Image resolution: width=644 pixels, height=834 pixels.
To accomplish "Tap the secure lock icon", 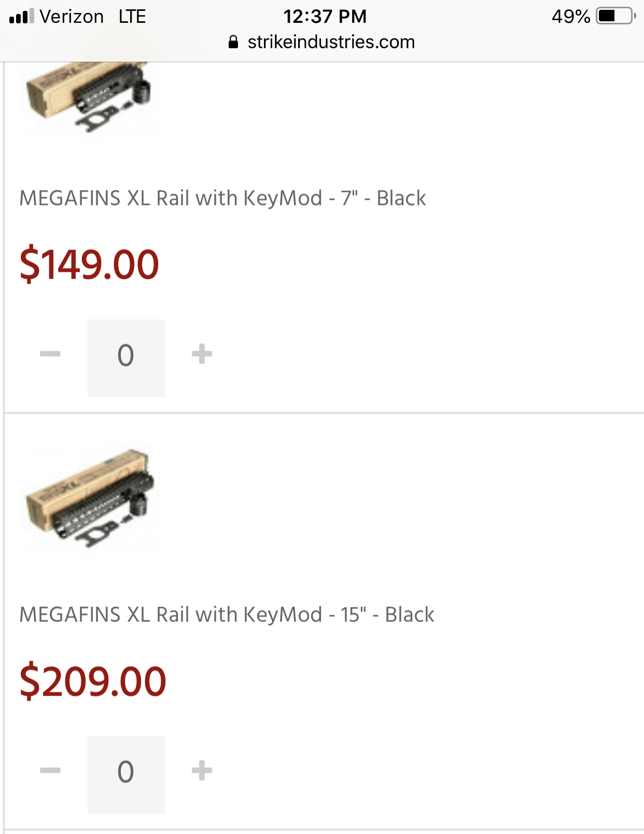I will (233, 42).
